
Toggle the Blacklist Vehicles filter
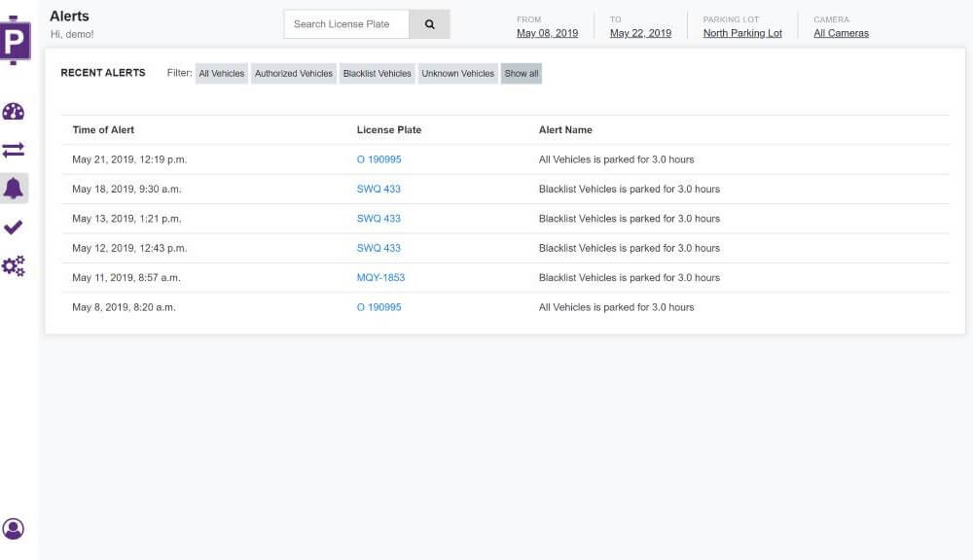click(x=377, y=73)
